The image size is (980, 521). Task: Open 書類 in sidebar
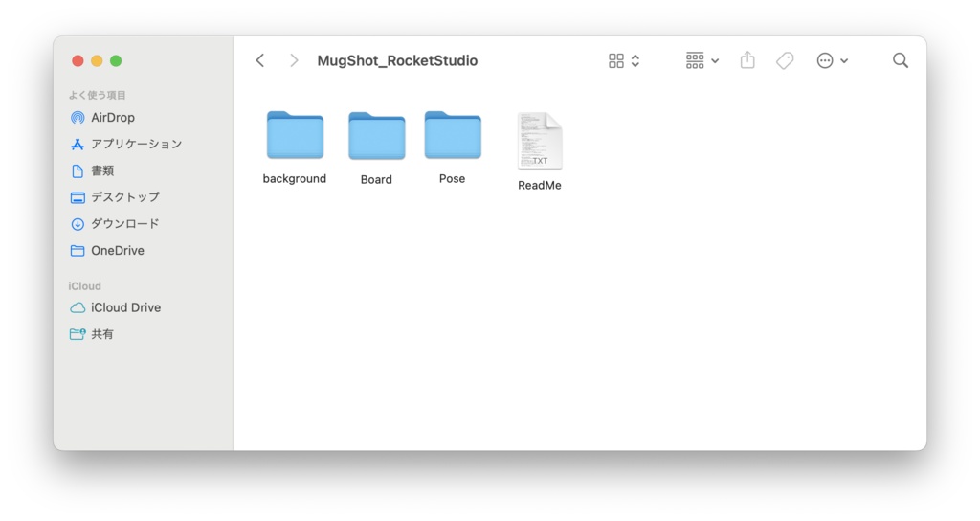pos(102,170)
